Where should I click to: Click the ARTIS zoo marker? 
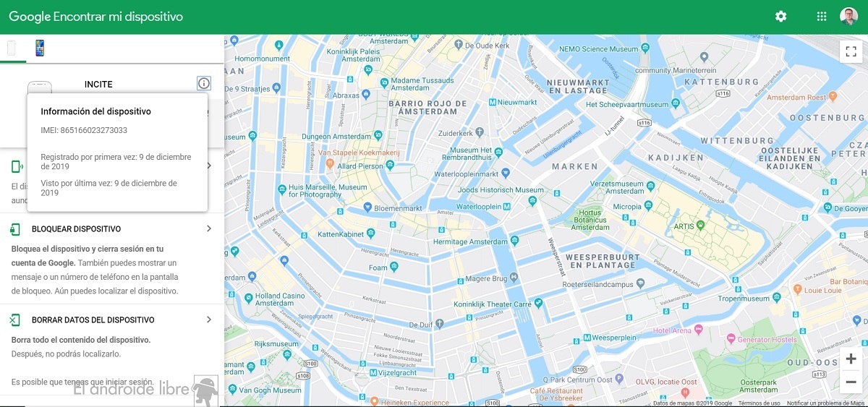[700, 226]
